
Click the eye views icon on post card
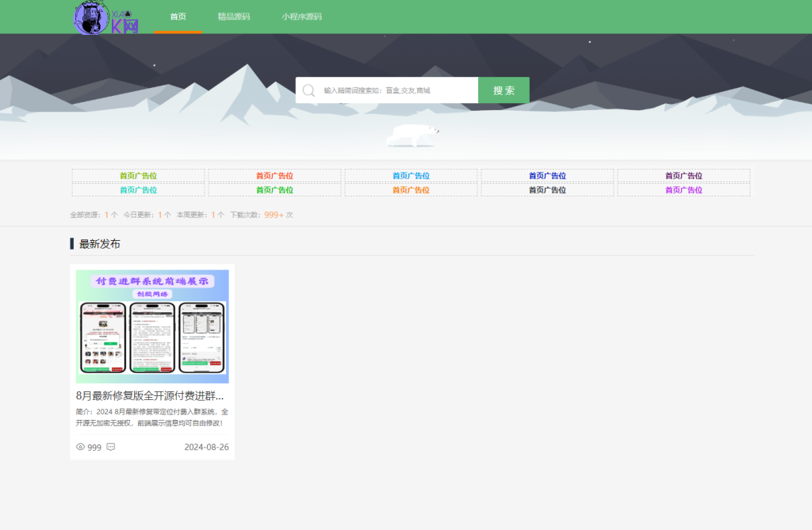(x=80, y=447)
